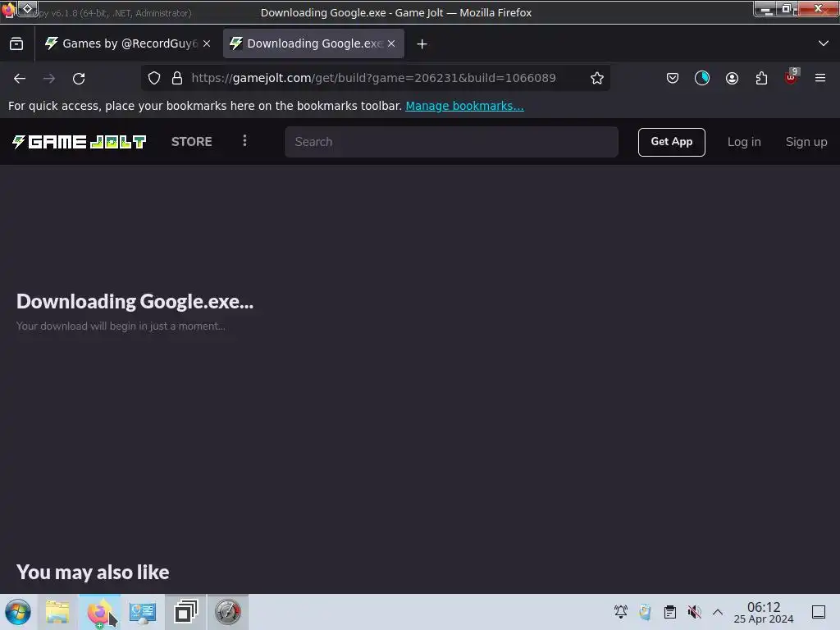Open the tracking protection shield icon
840x630 pixels.
(x=154, y=78)
